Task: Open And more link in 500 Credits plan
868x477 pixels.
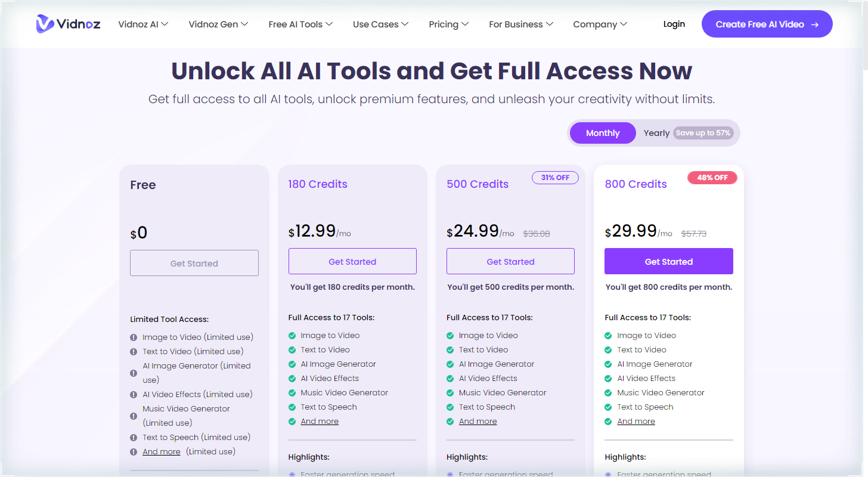Action: pos(478,421)
